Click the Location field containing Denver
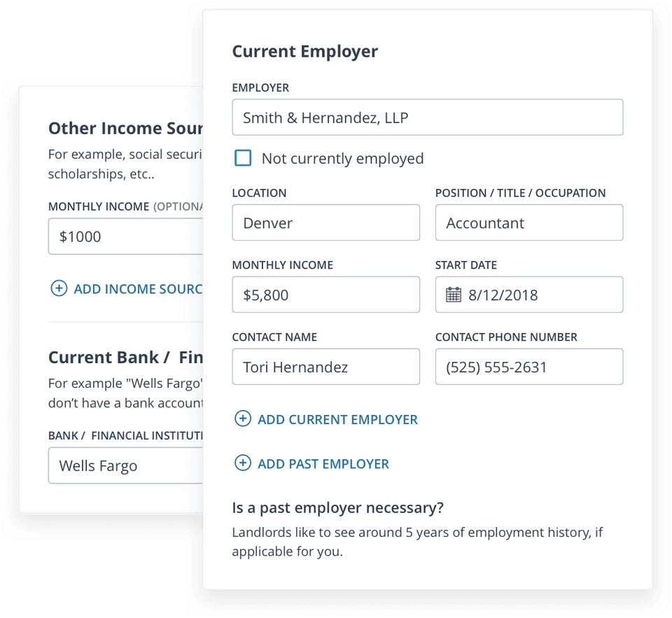672x618 pixels. pyautogui.click(x=325, y=223)
